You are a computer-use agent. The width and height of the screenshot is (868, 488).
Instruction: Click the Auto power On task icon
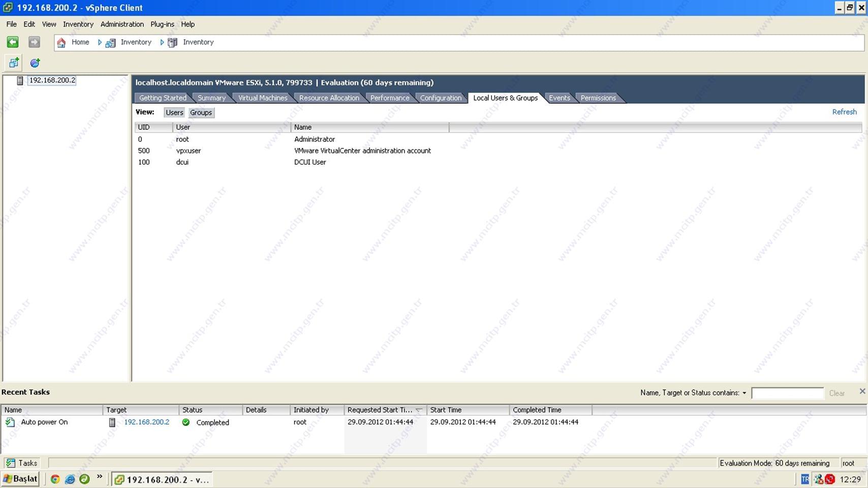click(x=10, y=422)
